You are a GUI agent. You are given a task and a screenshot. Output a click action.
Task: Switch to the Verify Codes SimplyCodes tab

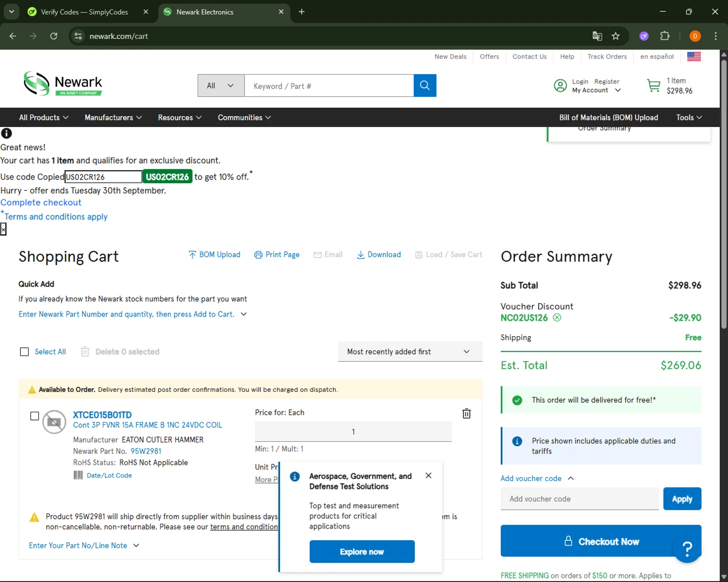pos(84,12)
